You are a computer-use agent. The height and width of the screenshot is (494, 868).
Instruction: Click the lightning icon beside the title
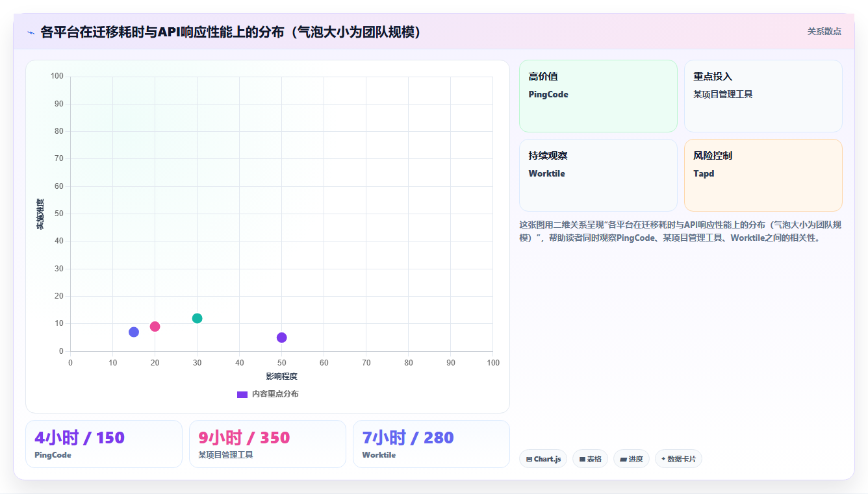coord(31,32)
